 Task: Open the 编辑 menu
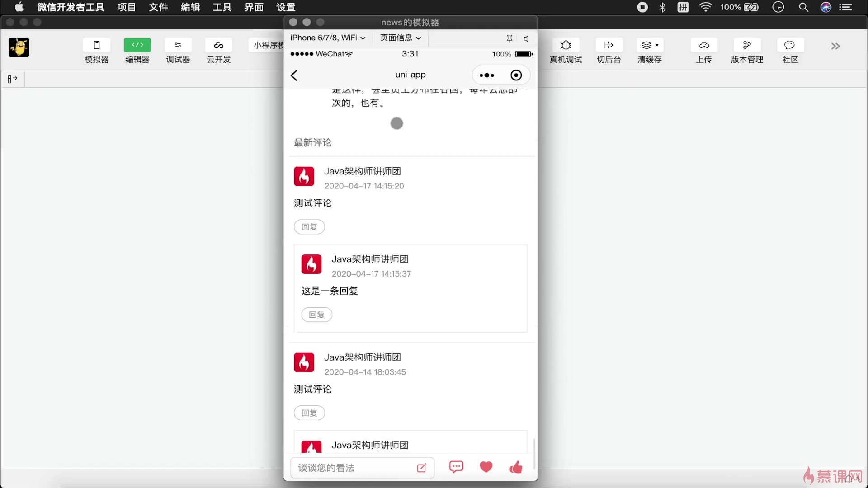tap(190, 7)
